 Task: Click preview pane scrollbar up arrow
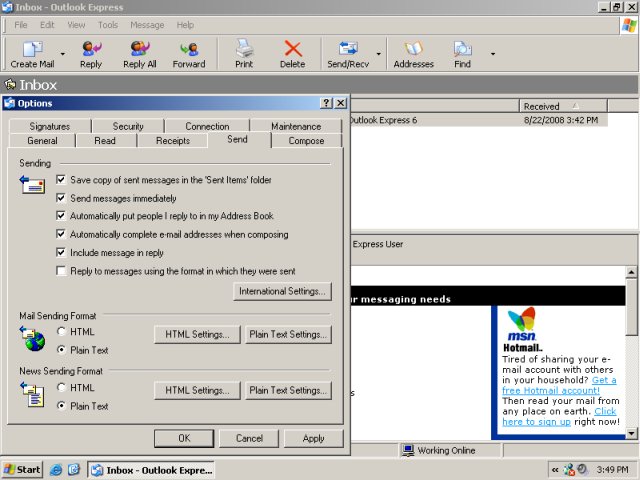pos(631,272)
